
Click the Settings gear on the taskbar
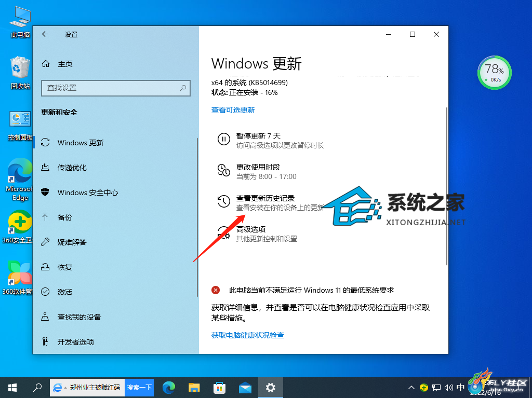270,388
